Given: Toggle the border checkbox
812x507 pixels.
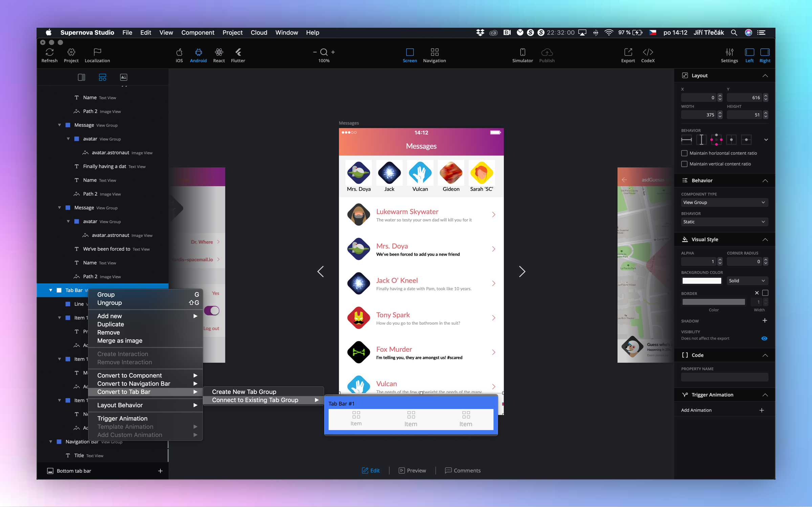Looking at the screenshot, I should (765, 293).
